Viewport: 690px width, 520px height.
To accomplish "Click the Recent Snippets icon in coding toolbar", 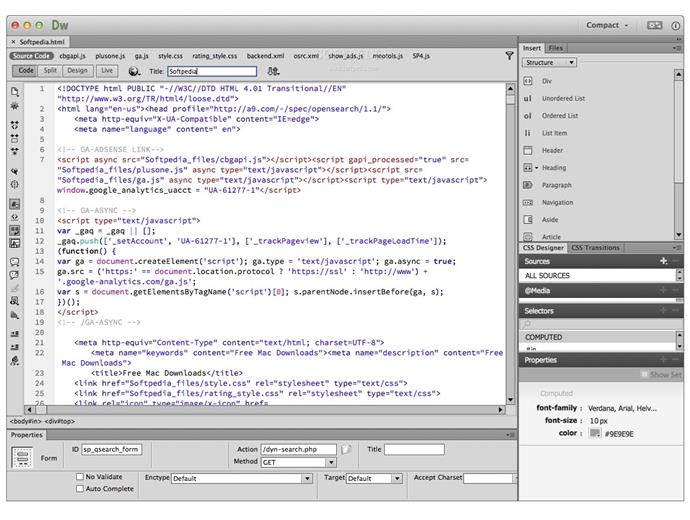I will 15,301.
